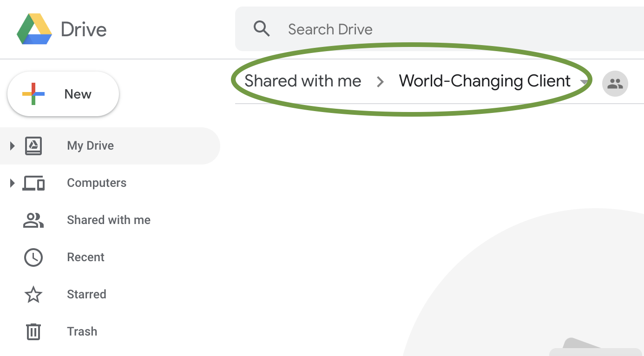This screenshot has width=644, height=356.
Task: Open Computers in sidebar
Action: pyautogui.click(x=97, y=183)
